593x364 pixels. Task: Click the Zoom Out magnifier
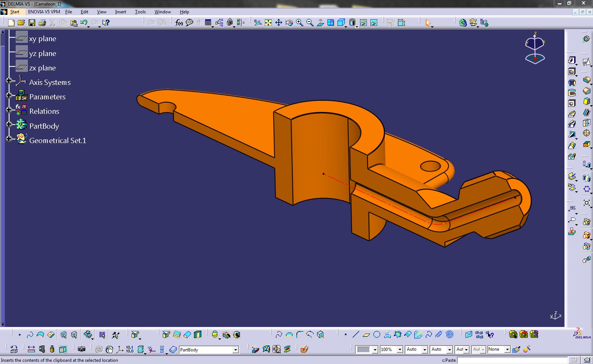pyautogui.click(x=310, y=23)
